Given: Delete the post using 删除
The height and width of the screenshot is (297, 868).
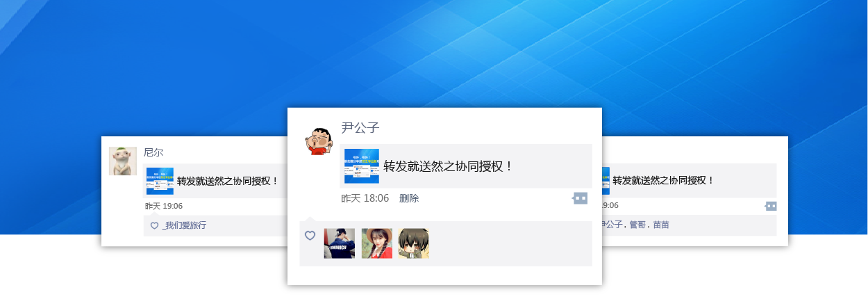Looking at the screenshot, I should point(409,198).
